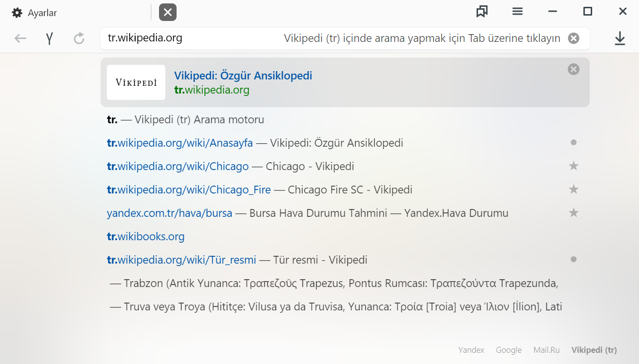Click the Vikipedi logo thumbnail
The image size is (639, 364).
click(x=136, y=82)
